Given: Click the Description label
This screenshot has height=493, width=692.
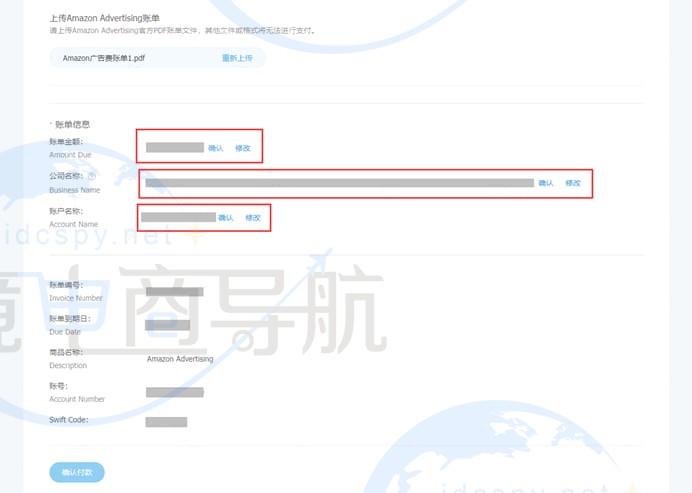Looking at the screenshot, I should coord(68,365).
